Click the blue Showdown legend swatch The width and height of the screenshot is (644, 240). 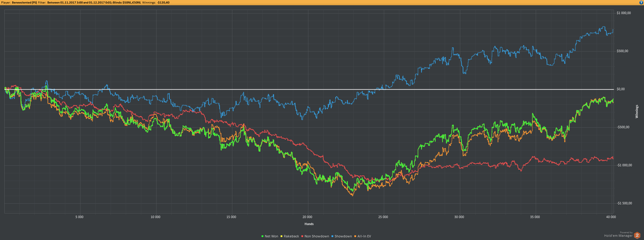tap(332, 236)
